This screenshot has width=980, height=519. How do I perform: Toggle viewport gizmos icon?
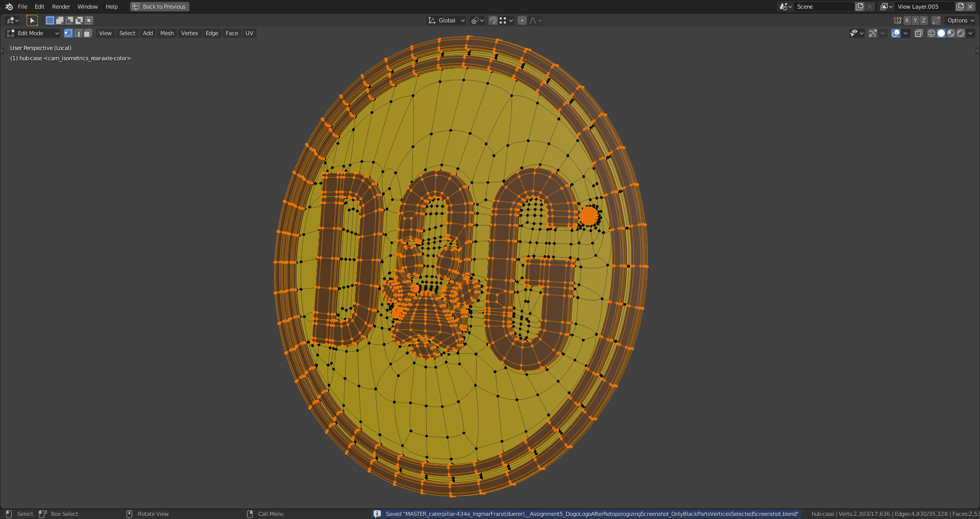tap(873, 33)
